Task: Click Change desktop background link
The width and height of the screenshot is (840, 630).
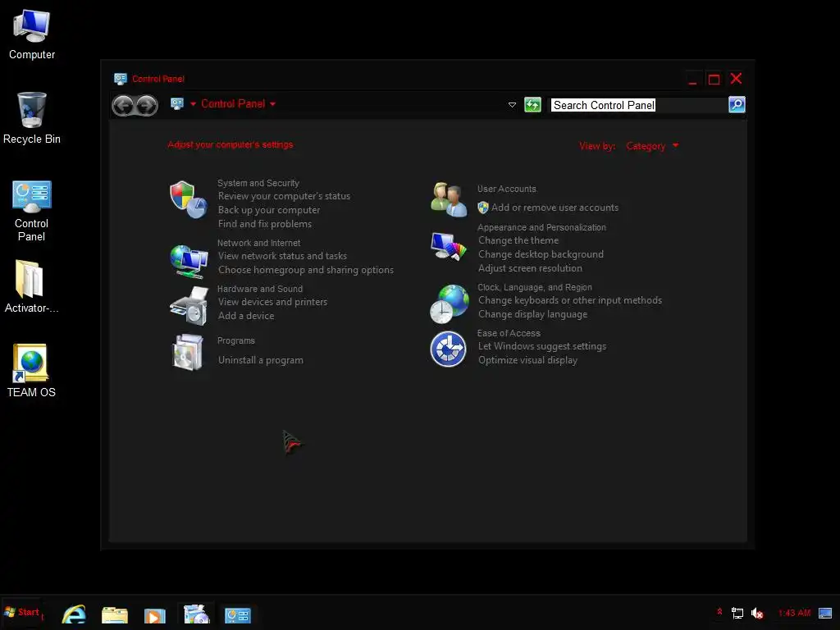Action: [x=541, y=254]
